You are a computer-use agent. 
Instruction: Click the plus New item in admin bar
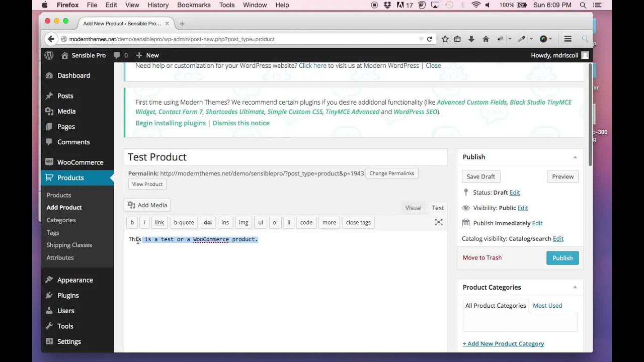coord(147,55)
